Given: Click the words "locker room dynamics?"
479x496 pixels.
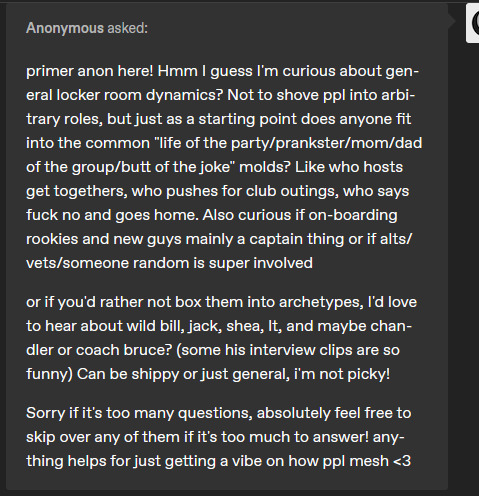Looking at the screenshot, I should (139, 95).
